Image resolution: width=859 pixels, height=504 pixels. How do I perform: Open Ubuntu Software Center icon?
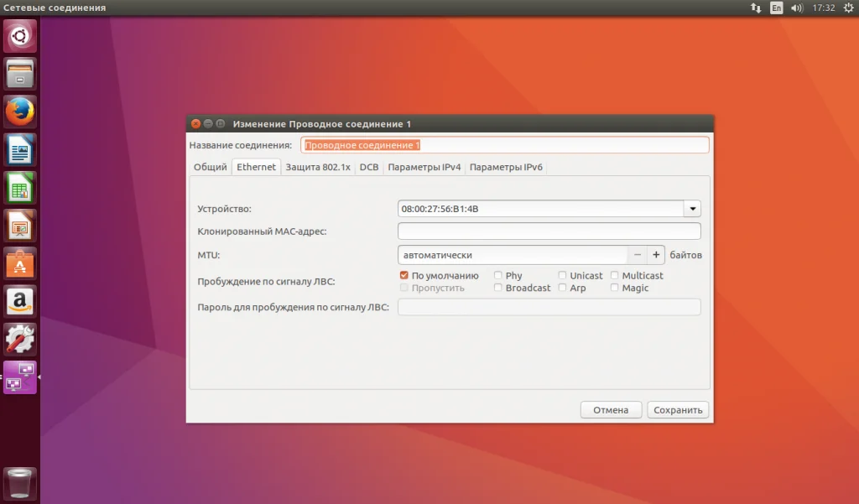pyautogui.click(x=20, y=263)
